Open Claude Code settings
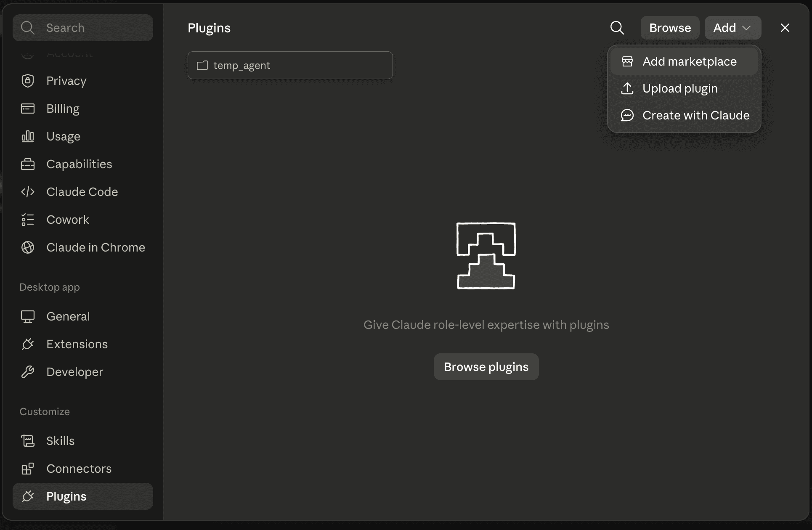Screen dimensions: 812x530 [83, 192]
